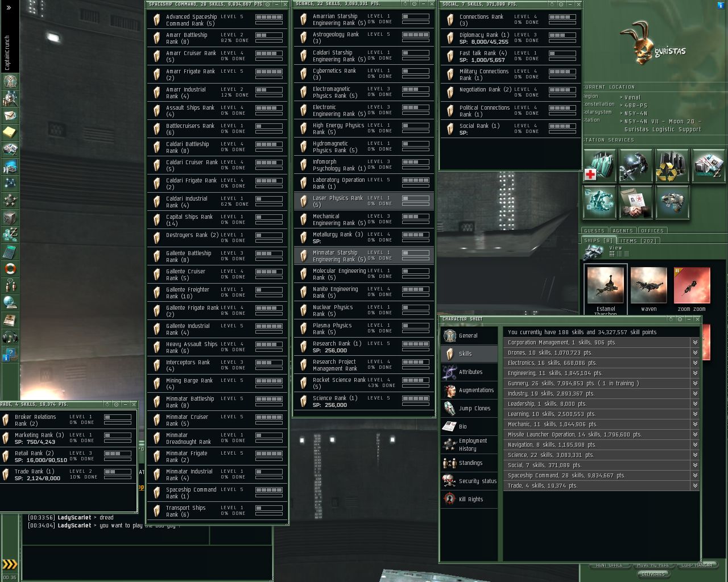Open Kill Rights in the Character Sheet
Image resolution: width=728 pixels, height=582 pixels.
[470, 499]
